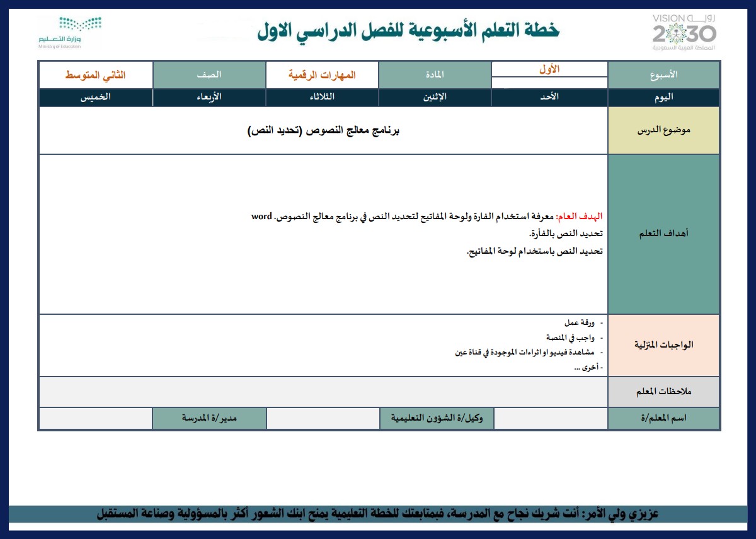The height and width of the screenshot is (539, 756).
Task: Click the Vision 2030 logo
Action: (x=684, y=32)
